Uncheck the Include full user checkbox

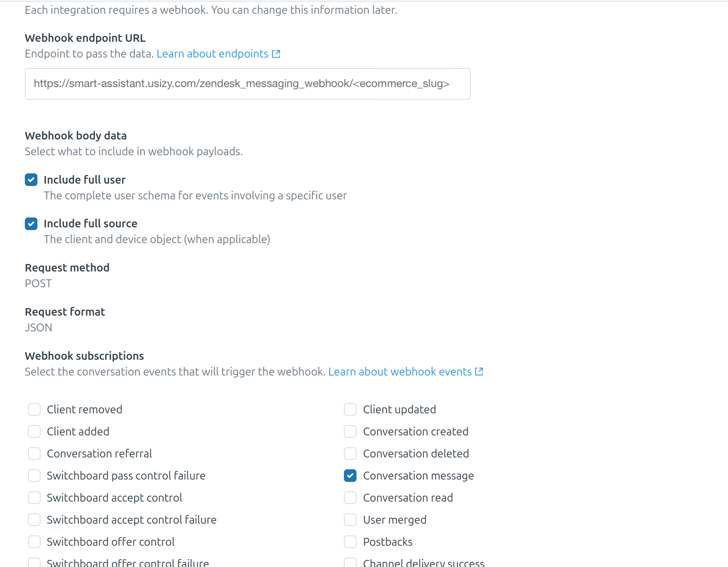point(31,180)
